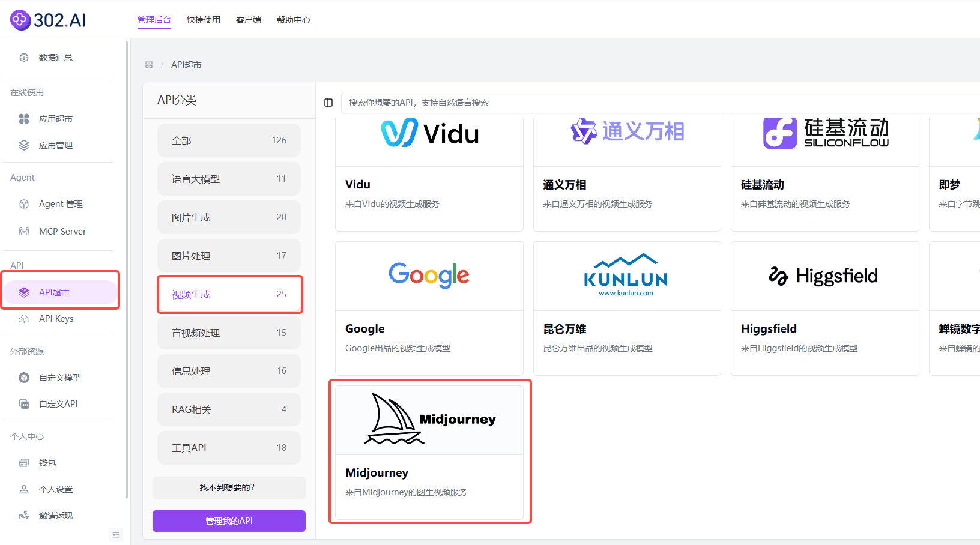Viewport: 980px width, 545px height.
Task: Select the 信息处理 category
Action: coord(229,371)
